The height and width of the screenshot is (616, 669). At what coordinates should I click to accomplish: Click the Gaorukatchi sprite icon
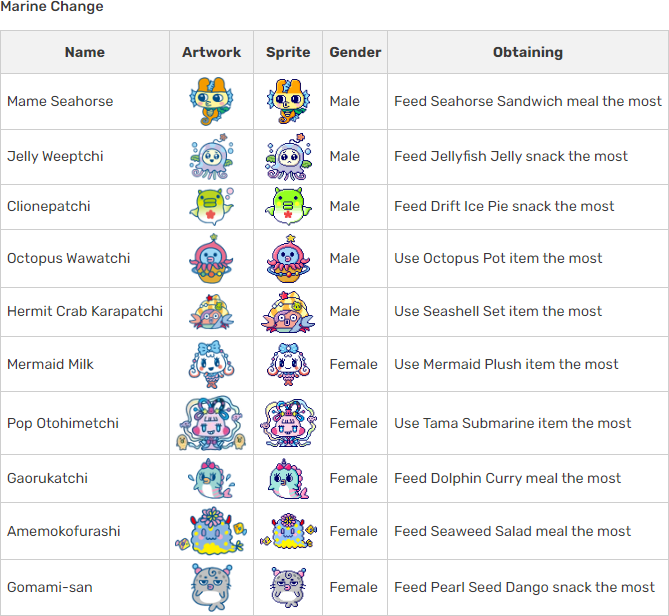pos(288,478)
